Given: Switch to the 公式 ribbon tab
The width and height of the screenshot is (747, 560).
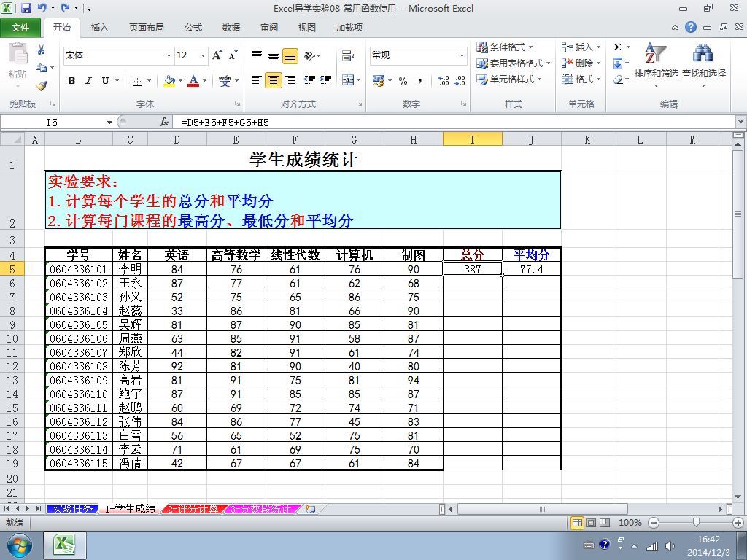Looking at the screenshot, I should (193, 28).
